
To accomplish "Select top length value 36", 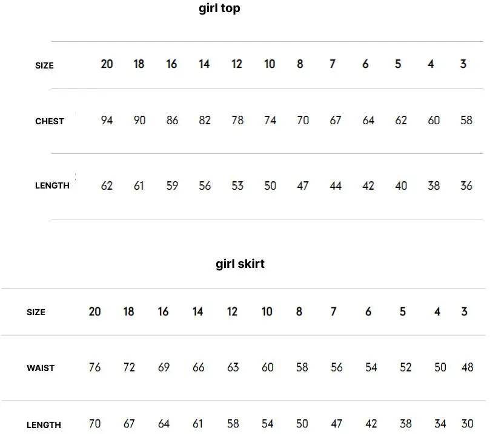I will click(x=466, y=185).
